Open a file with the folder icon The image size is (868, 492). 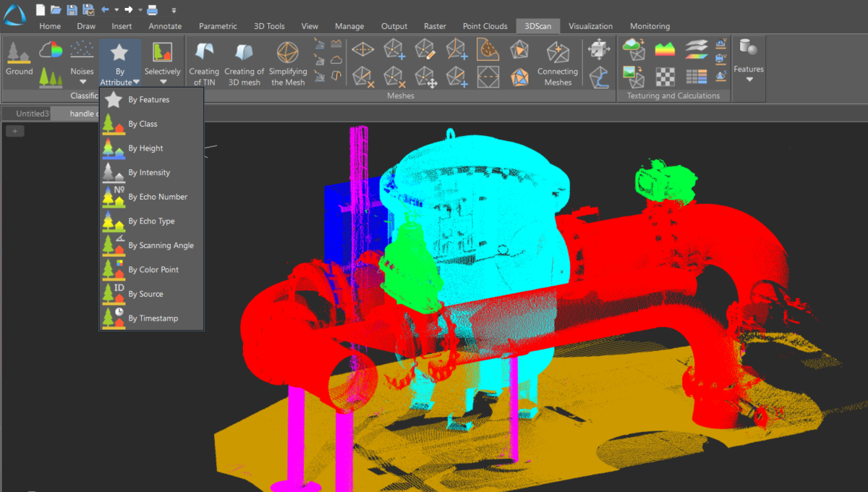point(56,9)
